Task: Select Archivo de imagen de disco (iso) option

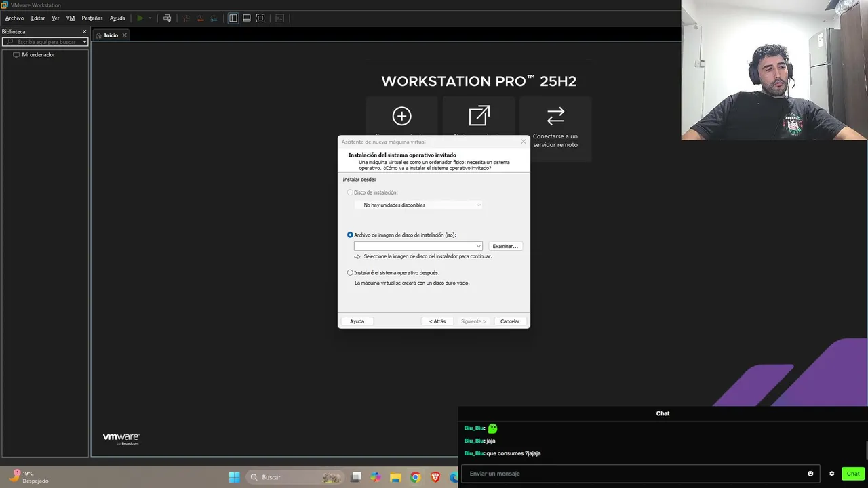Action: [350, 235]
